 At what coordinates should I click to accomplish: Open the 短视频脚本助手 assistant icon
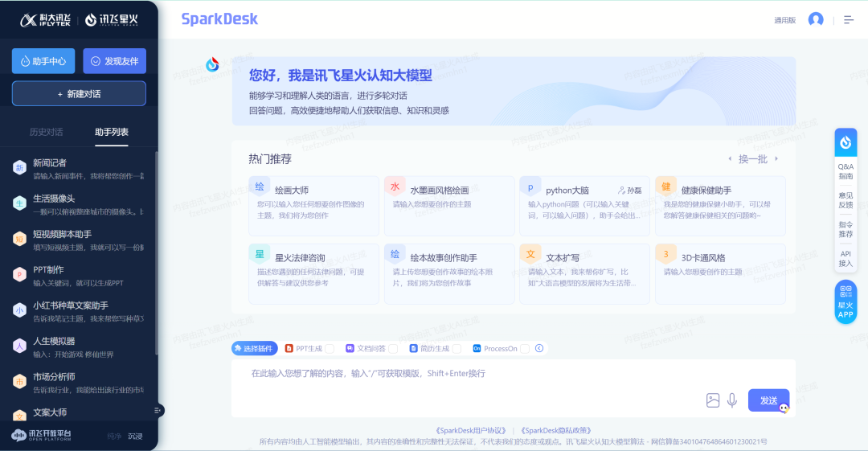coord(19,239)
